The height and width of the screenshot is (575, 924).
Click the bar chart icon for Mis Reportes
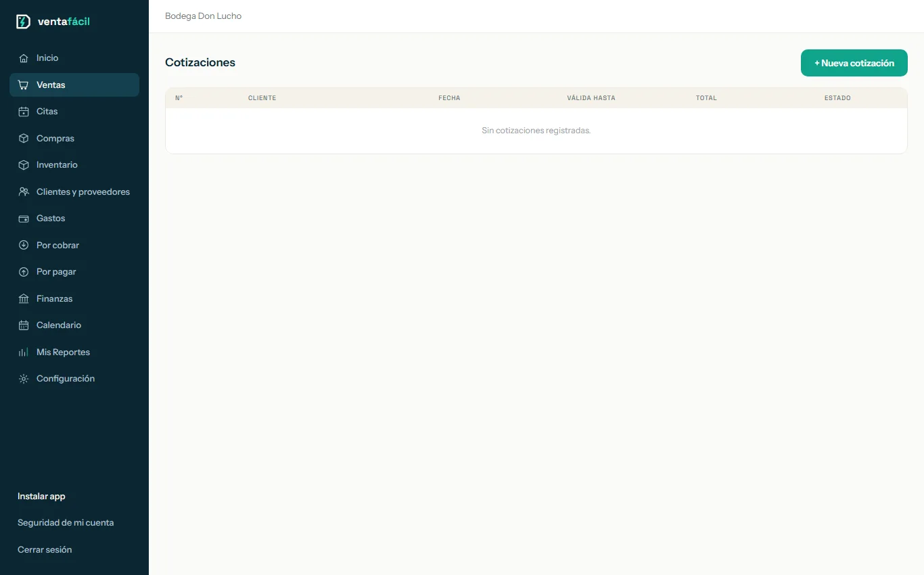pos(24,352)
